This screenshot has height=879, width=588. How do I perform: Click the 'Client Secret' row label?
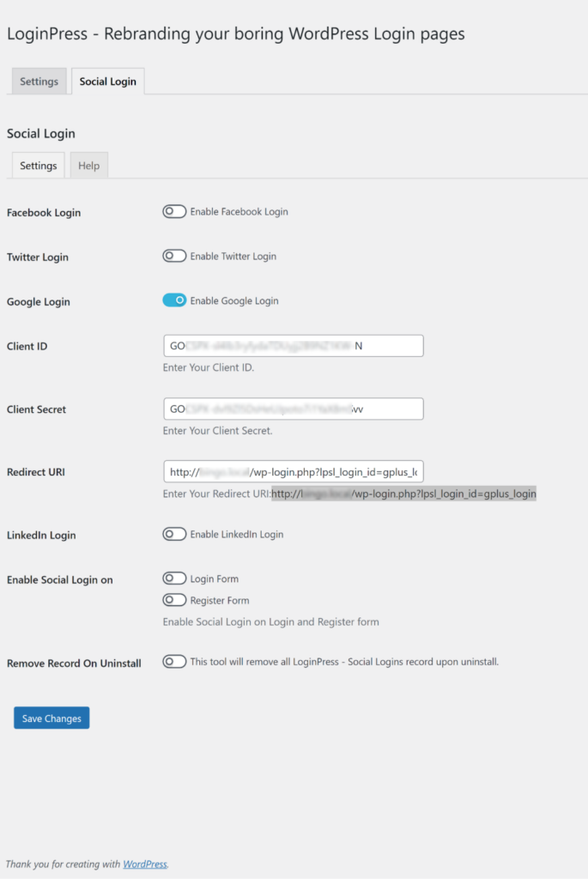click(x=36, y=409)
